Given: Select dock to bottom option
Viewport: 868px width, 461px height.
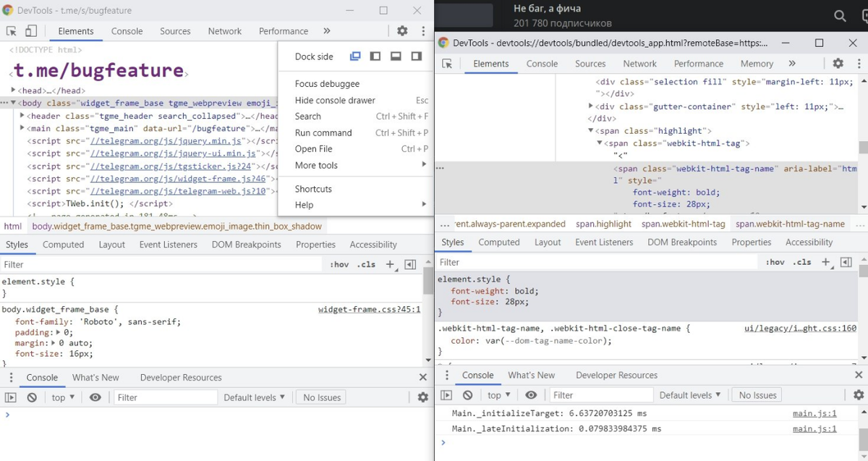Looking at the screenshot, I should pyautogui.click(x=396, y=56).
